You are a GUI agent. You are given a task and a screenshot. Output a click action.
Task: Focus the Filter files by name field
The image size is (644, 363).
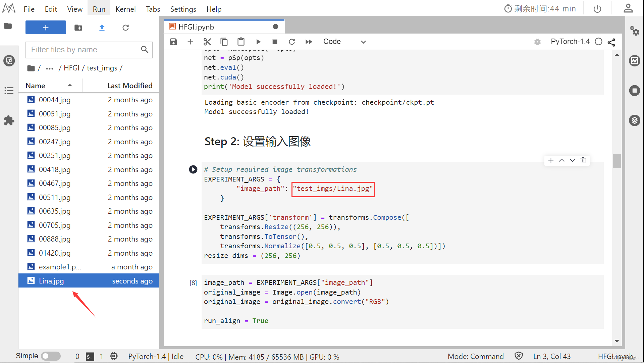click(85, 50)
